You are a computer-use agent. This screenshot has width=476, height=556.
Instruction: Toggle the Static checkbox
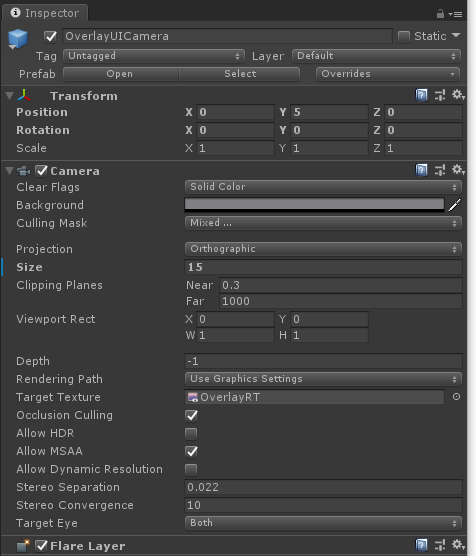pos(404,37)
